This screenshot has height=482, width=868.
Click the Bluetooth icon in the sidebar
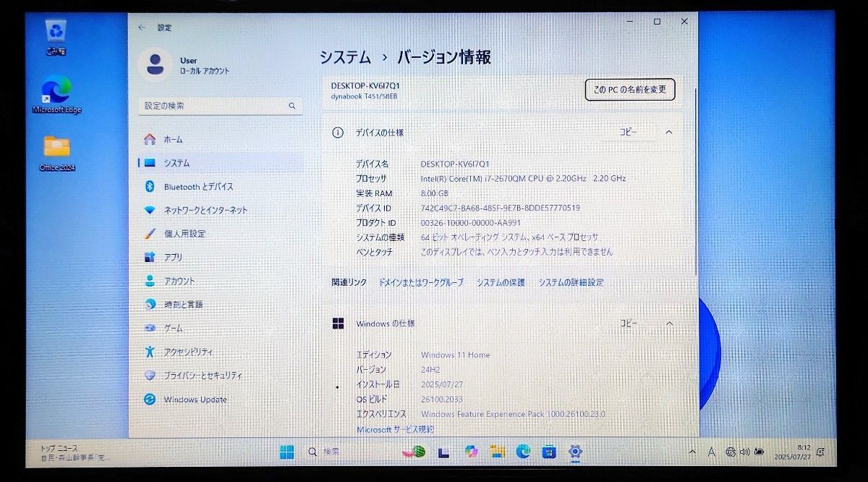pyautogui.click(x=150, y=187)
